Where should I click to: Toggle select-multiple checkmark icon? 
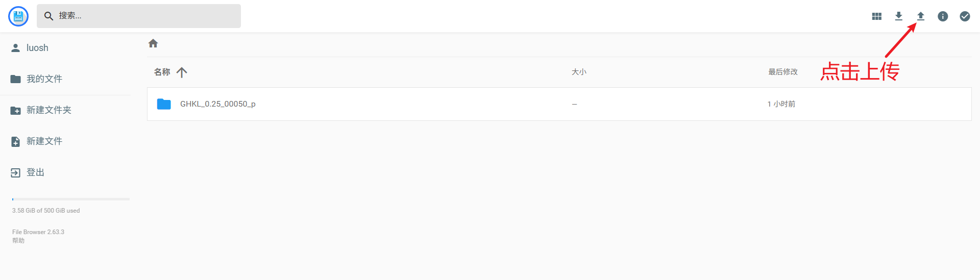pyautogui.click(x=965, y=16)
